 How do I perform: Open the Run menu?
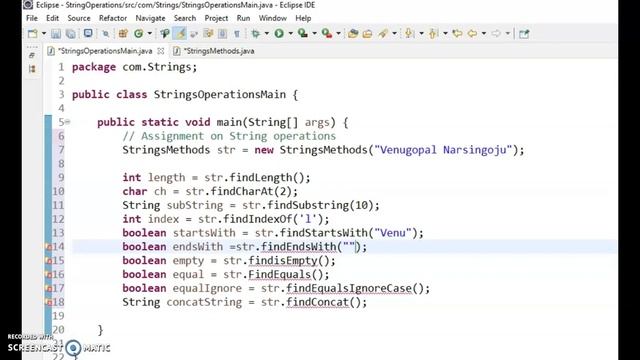click(243, 18)
